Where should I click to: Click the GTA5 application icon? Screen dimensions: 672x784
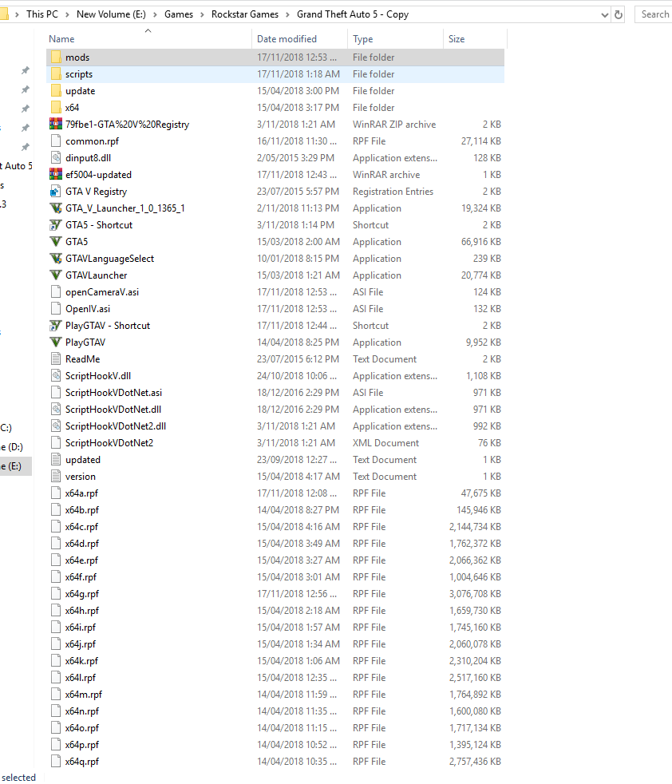(x=56, y=241)
